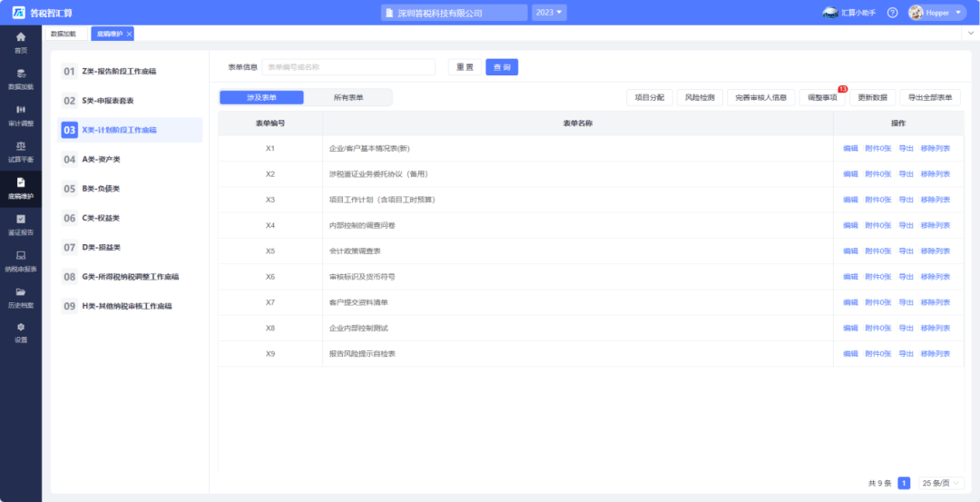Click the 完善审核人信息 button
Viewport: 980px width, 502px height.
click(761, 97)
